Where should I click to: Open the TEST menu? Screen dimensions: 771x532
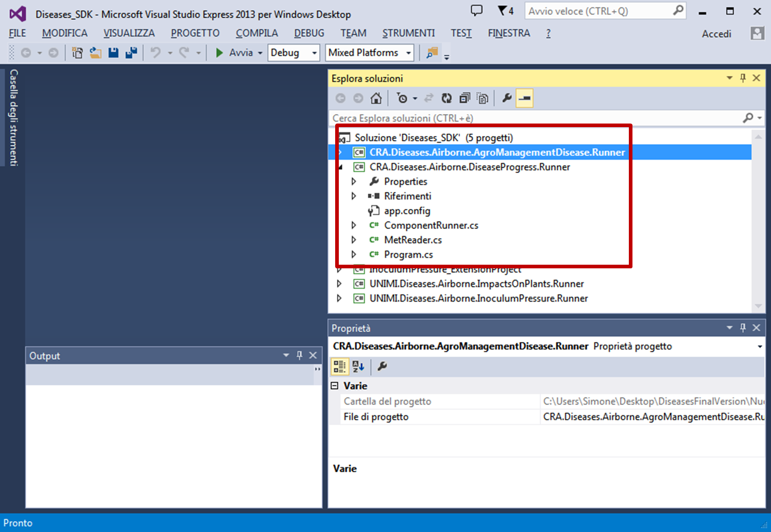coord(461,33)
